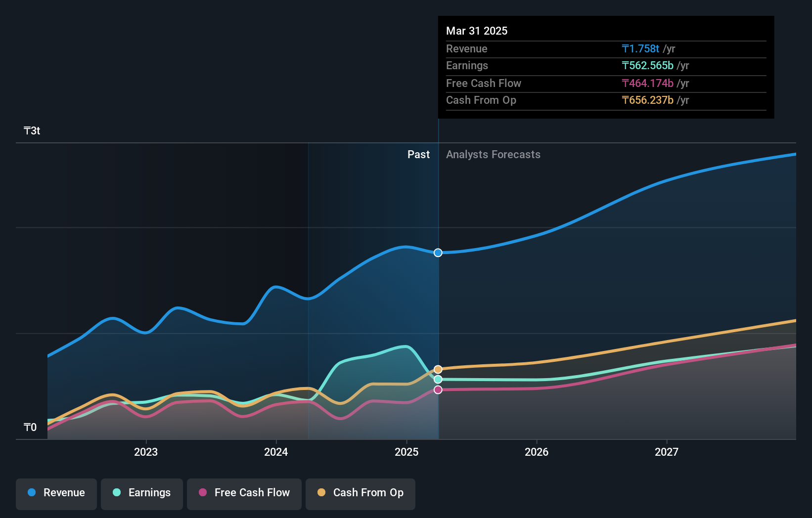The image size is (812, 518).
Task: Select the Analysts Forecasts region
Action: (493, 155)
